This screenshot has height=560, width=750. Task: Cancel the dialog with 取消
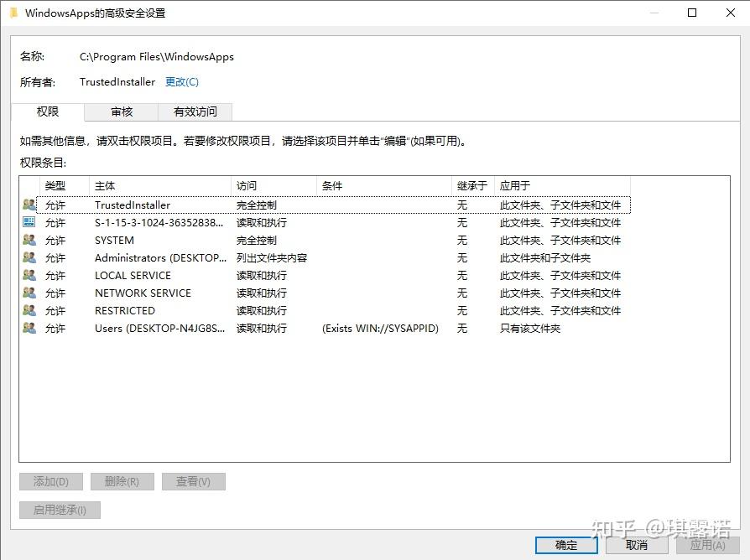[x=637, y=545]
